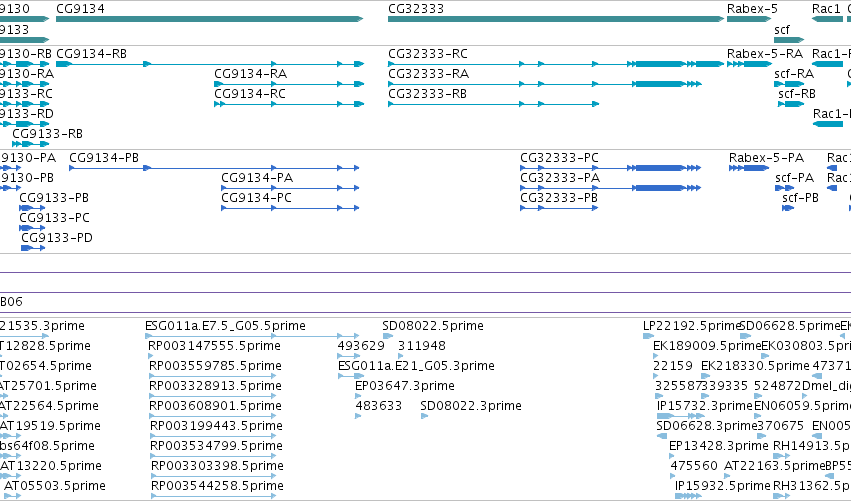Click the CG9134-PC protein label

(x=257, y=198)
